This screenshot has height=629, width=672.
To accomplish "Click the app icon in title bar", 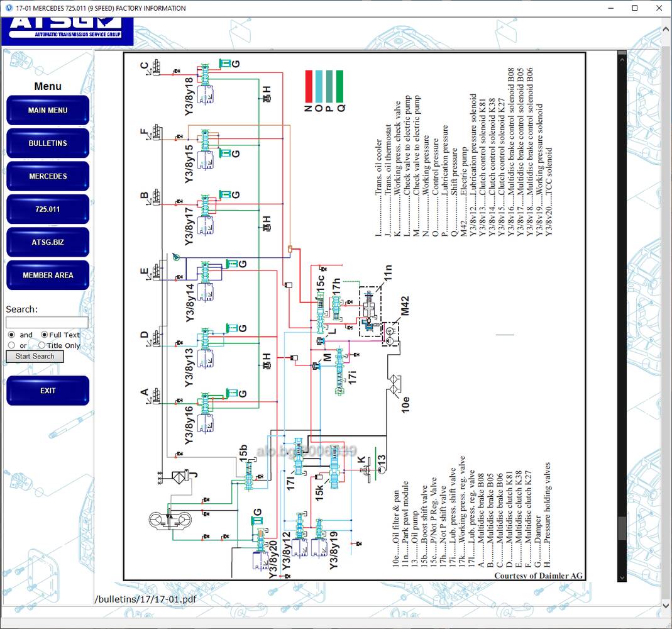I will (x=9, y=8).
